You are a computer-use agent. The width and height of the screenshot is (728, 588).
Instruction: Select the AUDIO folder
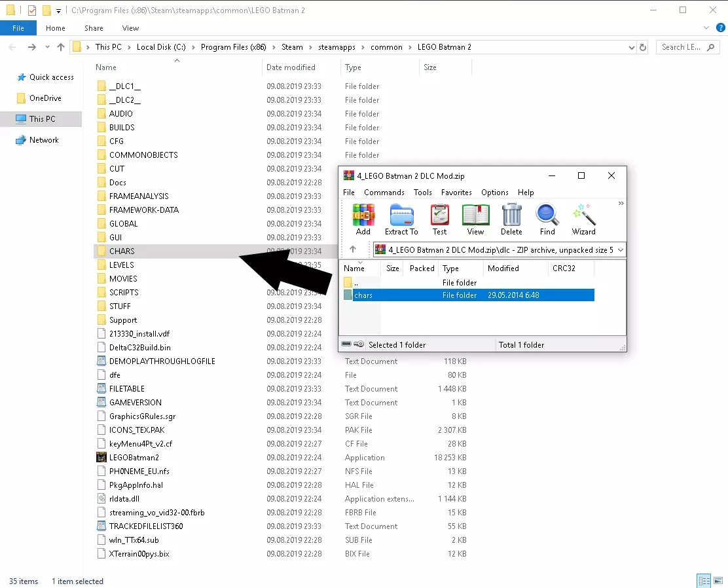(x=120, y=114)
